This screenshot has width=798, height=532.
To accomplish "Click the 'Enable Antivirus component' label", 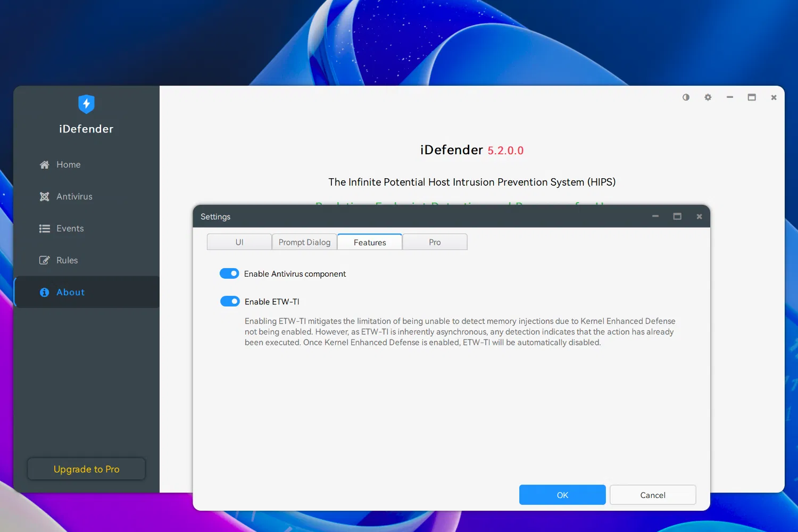I will coord(295,274).
